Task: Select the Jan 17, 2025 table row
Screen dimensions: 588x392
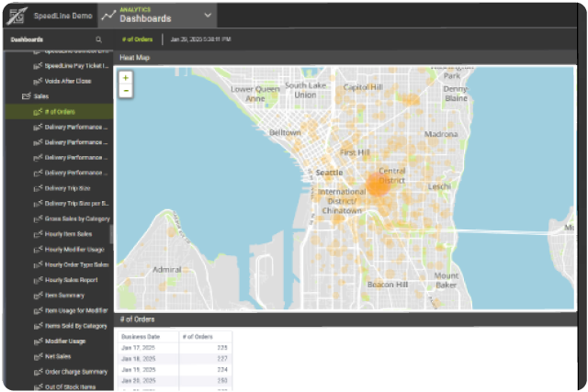Action: [x=175, y=348]
